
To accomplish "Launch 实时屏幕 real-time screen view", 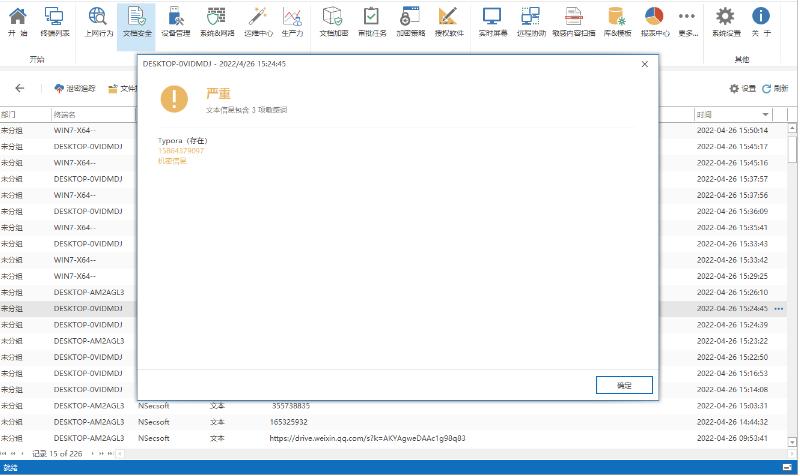I will (491, 21).
